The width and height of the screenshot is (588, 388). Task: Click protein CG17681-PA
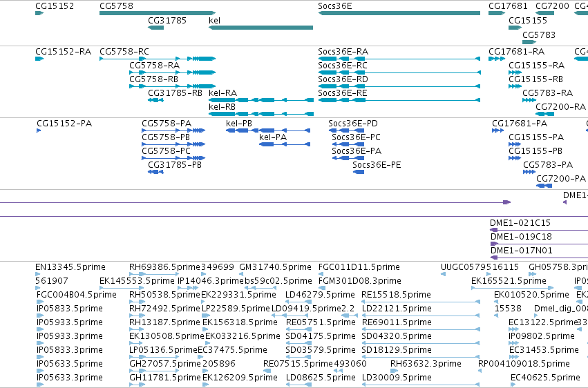[498, 130]
